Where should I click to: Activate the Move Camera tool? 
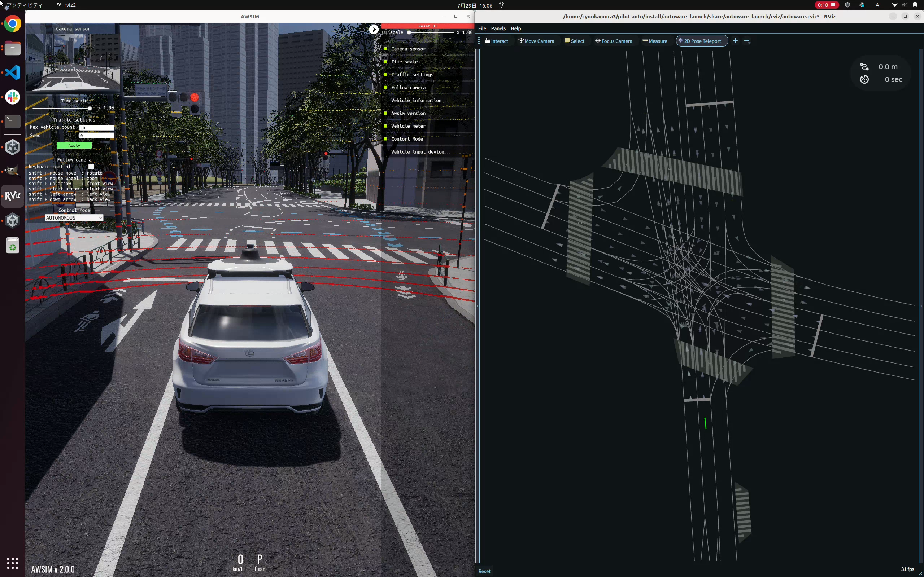click(x=536, y=41)
